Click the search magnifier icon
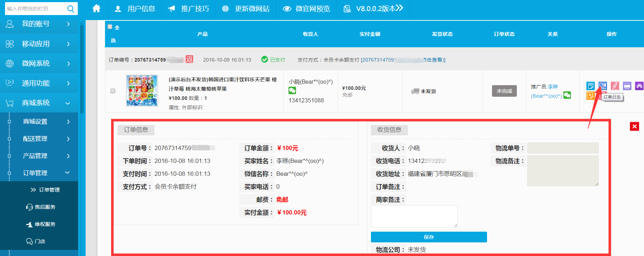Viewport: 644px width, 256px height. coord(71,9)
